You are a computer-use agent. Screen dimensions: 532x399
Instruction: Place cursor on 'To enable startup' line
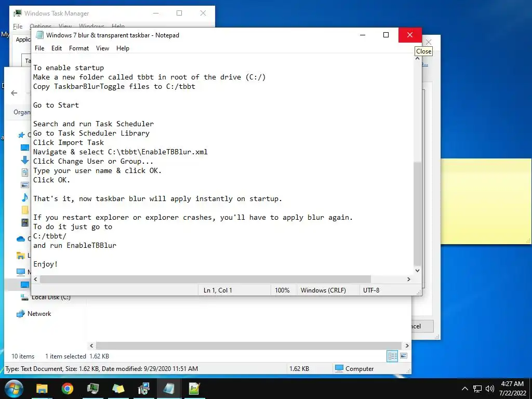69,68
